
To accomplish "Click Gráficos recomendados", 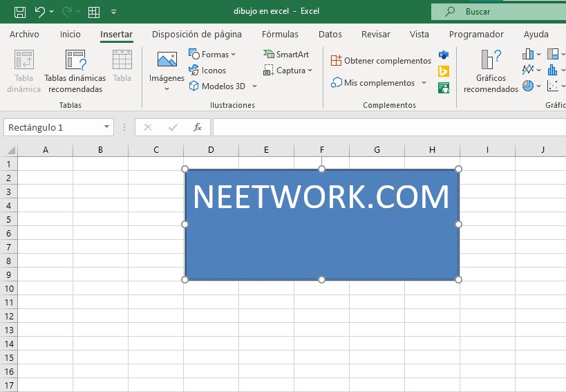I will [491, 71].
